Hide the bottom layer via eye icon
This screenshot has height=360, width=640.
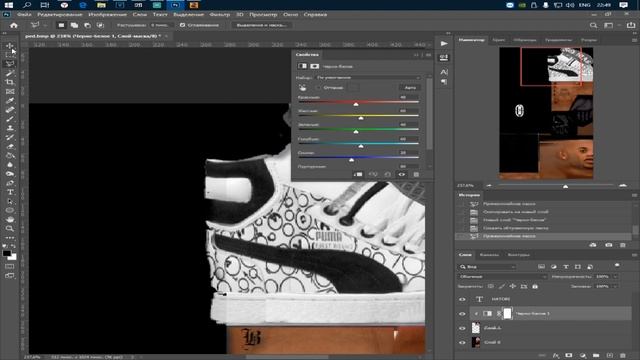[x=462, y=342]
